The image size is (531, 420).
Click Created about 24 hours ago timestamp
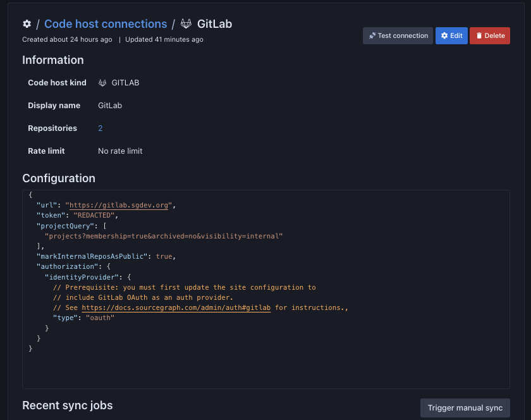pyautogui.click(x=67, y=39)
